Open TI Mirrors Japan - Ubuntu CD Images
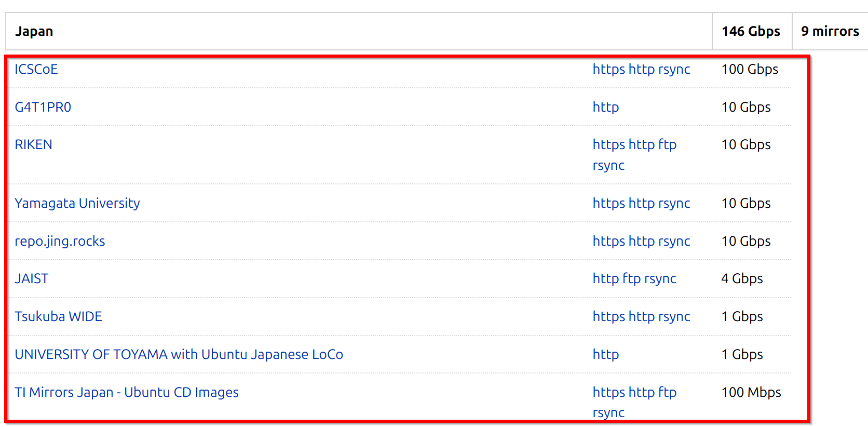Viewport: 868px width, 427px height. (x=126, y=392)
